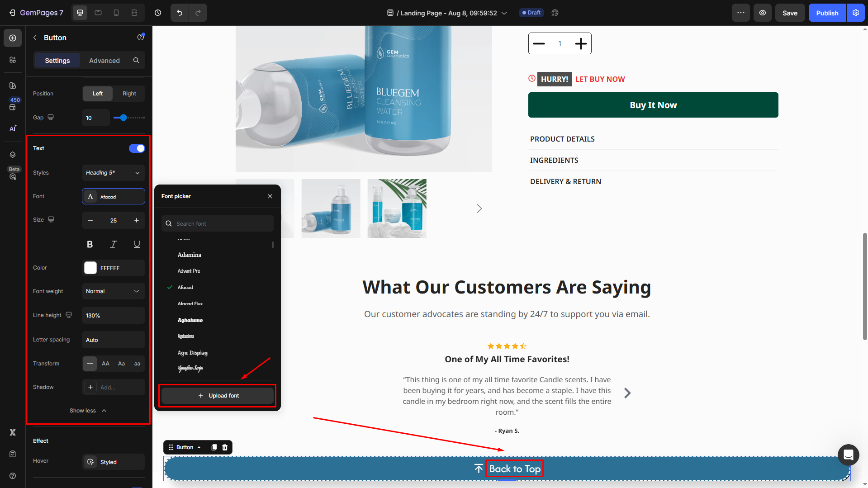Toggle the Text switch off
This screenshot has width=868, height=488.
137,148
